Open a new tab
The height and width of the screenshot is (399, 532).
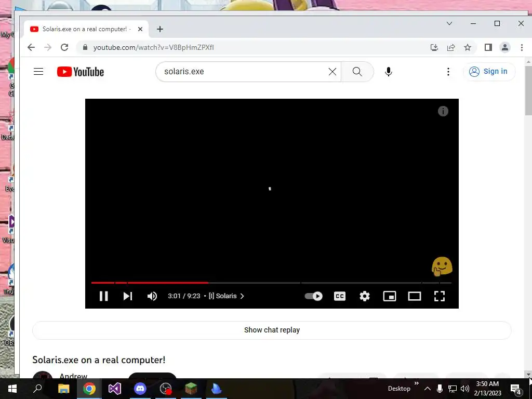point(160,29)
